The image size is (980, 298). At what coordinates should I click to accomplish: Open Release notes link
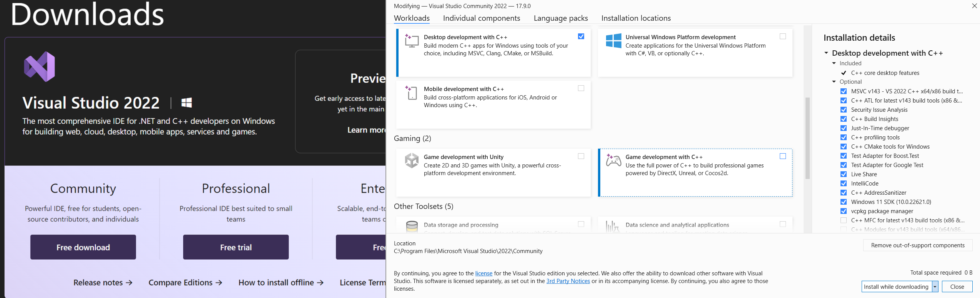[103, 283]
